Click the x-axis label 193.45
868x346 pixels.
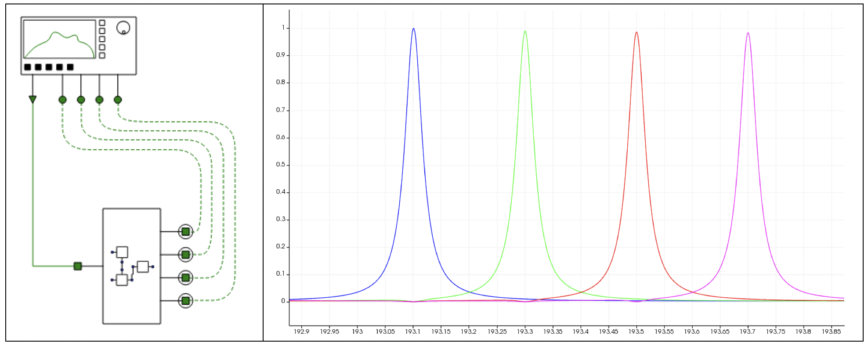pyautogui.click(x=609, y=332)
